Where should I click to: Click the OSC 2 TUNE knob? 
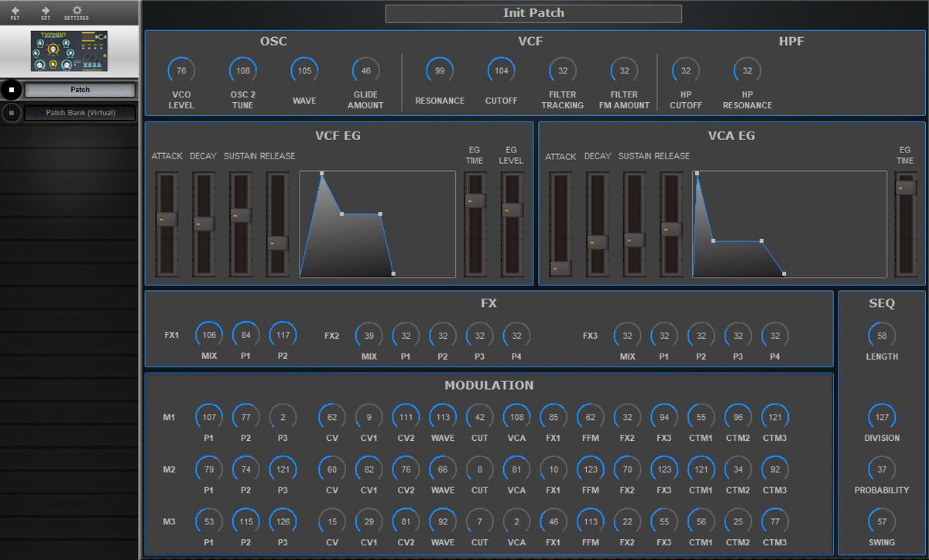pos(243,71)
